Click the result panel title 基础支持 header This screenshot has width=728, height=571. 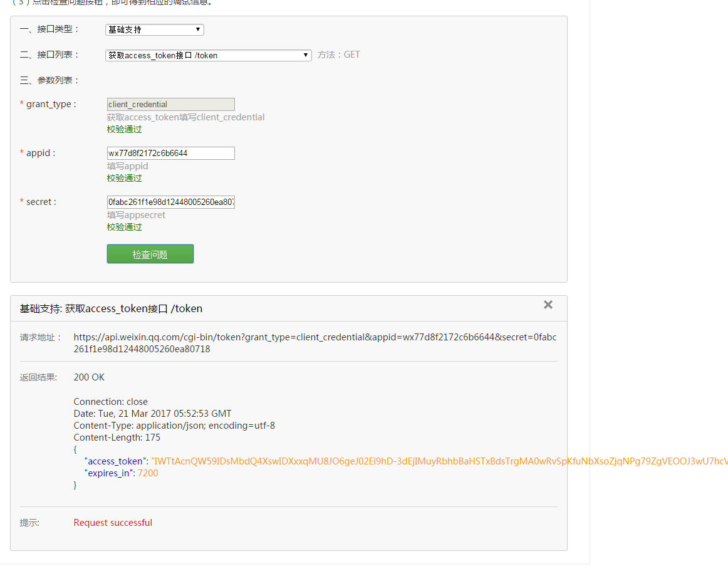click(x=111, y=308)
